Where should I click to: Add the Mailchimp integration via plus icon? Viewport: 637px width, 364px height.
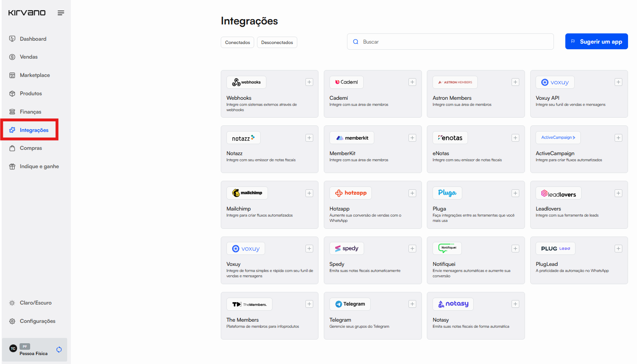[x=309, y=193]
